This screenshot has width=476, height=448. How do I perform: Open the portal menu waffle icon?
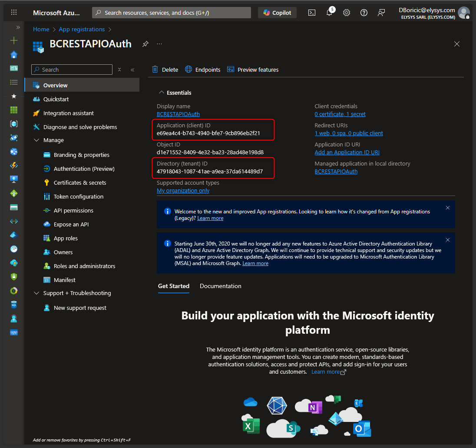click(x=14, y=13)
